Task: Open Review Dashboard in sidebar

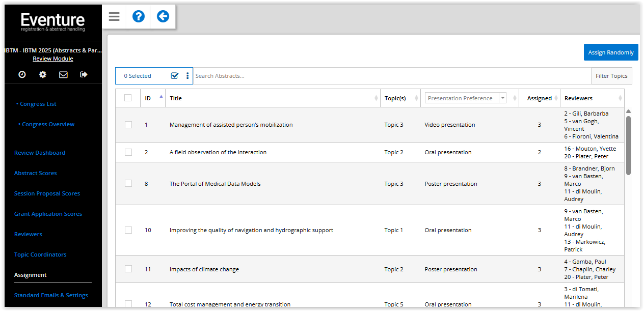Action: point(40,153)
